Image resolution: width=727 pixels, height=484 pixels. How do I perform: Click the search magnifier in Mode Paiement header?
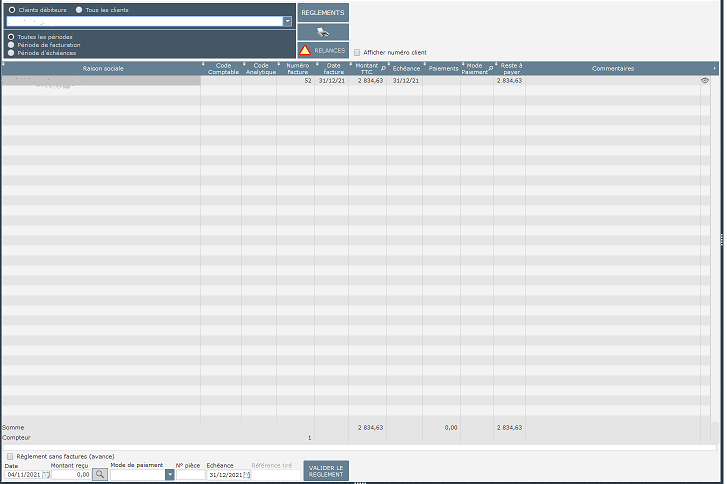(490, 71)
